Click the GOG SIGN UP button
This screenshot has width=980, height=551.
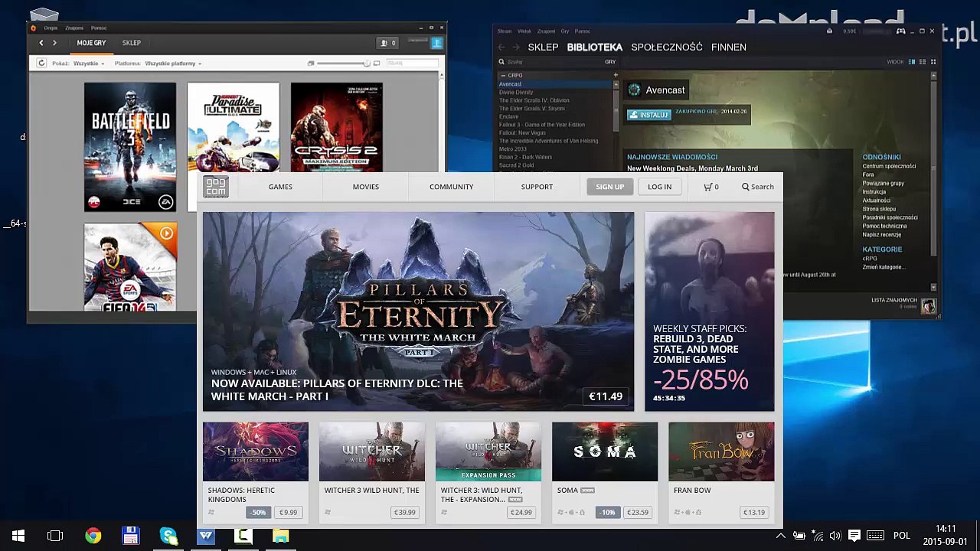[x=610, y=187]
